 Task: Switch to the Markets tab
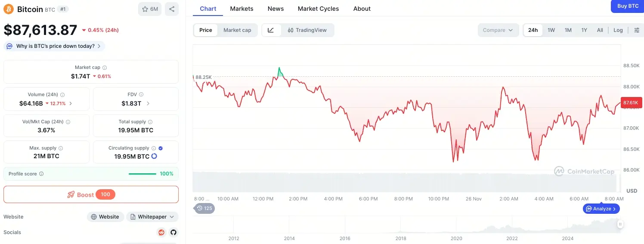pyautogui.click(x=241, y=9)
